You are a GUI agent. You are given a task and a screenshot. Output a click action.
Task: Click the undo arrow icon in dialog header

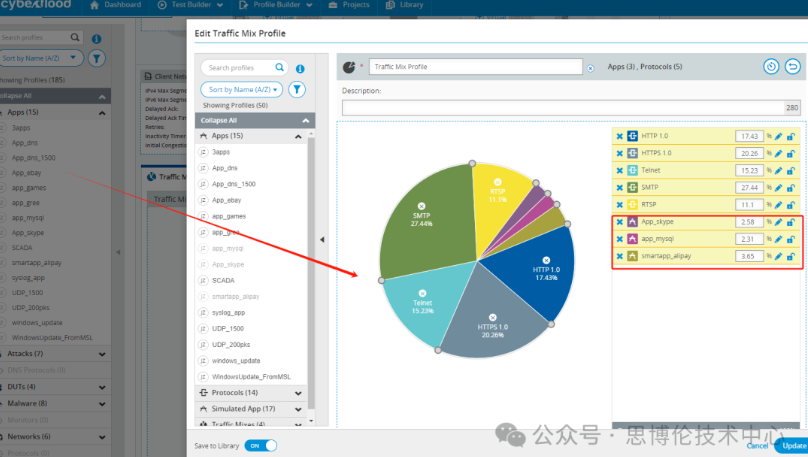(x=792, y=67)
